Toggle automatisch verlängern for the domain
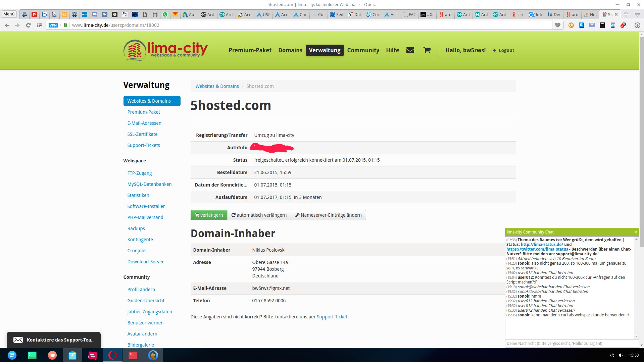 click(259, 215)
